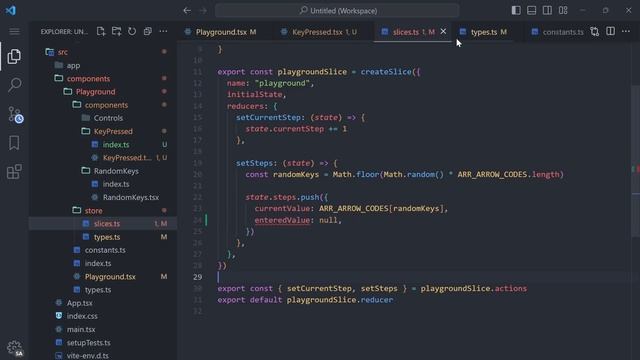Expand the app folder
The width and height of the screenshot is (640, 360).
73,65
